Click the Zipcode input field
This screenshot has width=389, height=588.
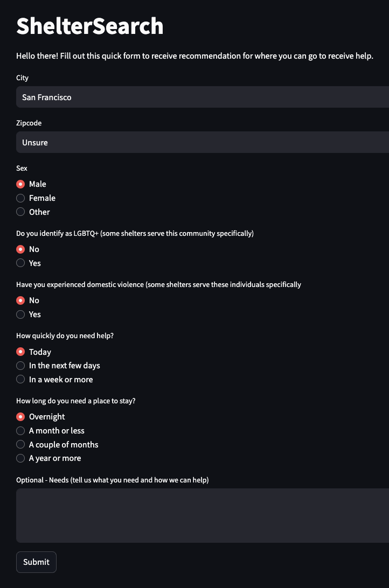click(x=202, y=143)
